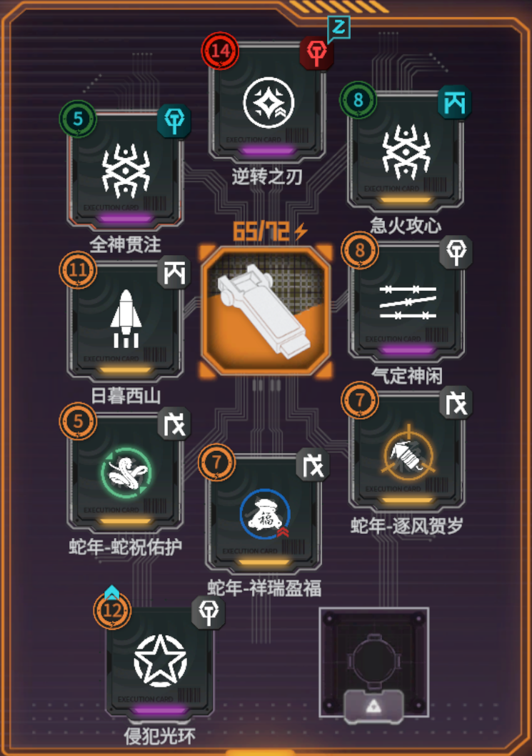Screen dimensions: 532x756
Task: Click the empty locked card slot
Action: [x=374, y=662]
